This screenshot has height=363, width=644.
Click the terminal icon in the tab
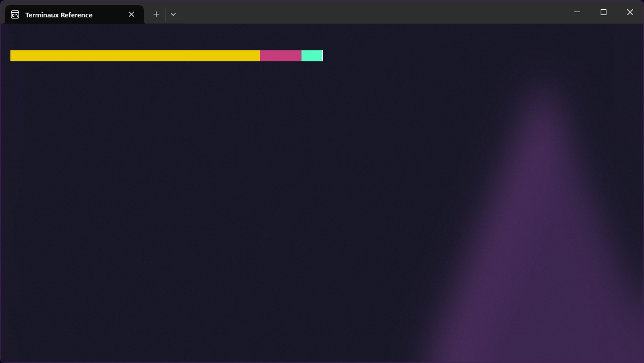[15, 14]
